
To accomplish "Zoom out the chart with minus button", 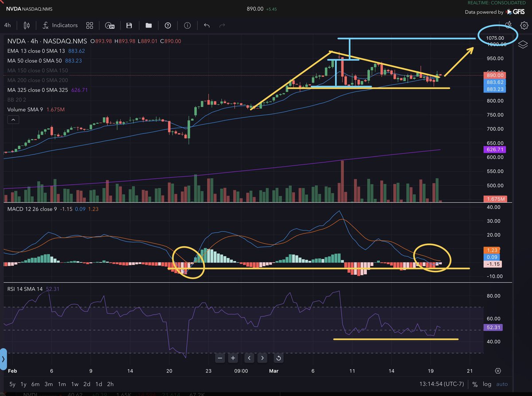I will tap(220, 358).
